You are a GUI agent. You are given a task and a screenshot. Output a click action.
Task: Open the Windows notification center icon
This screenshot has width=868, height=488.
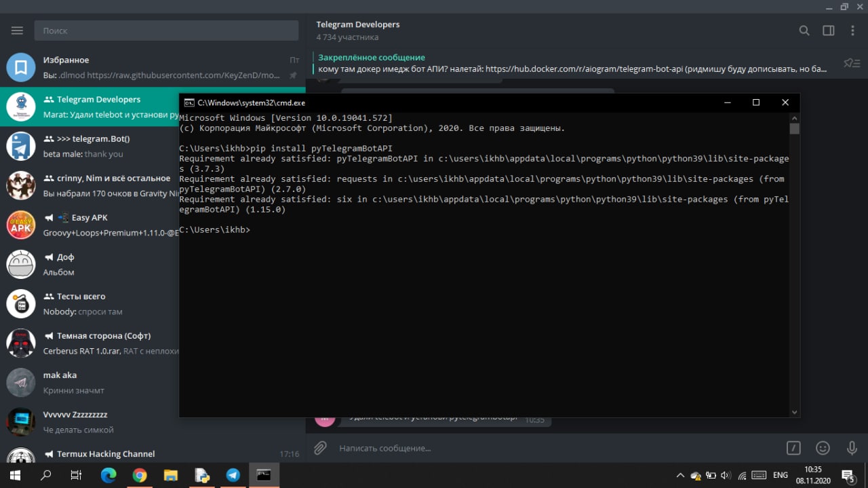click(848, 475)
